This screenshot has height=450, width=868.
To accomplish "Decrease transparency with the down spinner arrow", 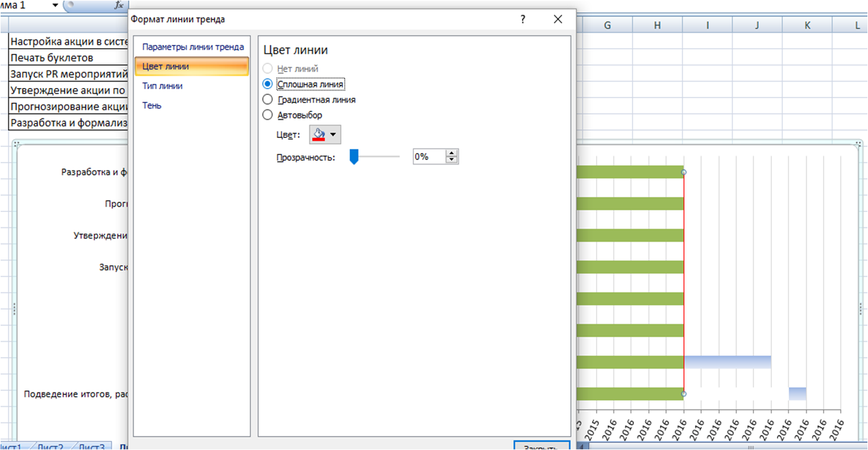I will click(x=451, y=160).
